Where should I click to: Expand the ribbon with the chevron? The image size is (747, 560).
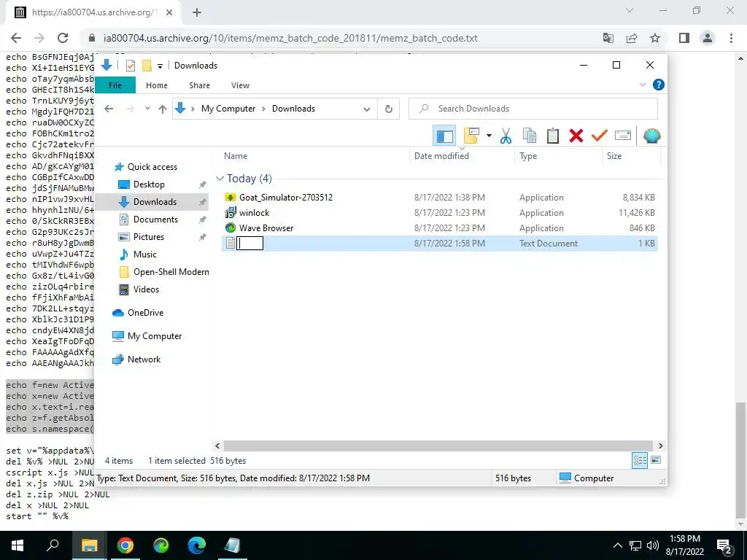coord(642,85)
